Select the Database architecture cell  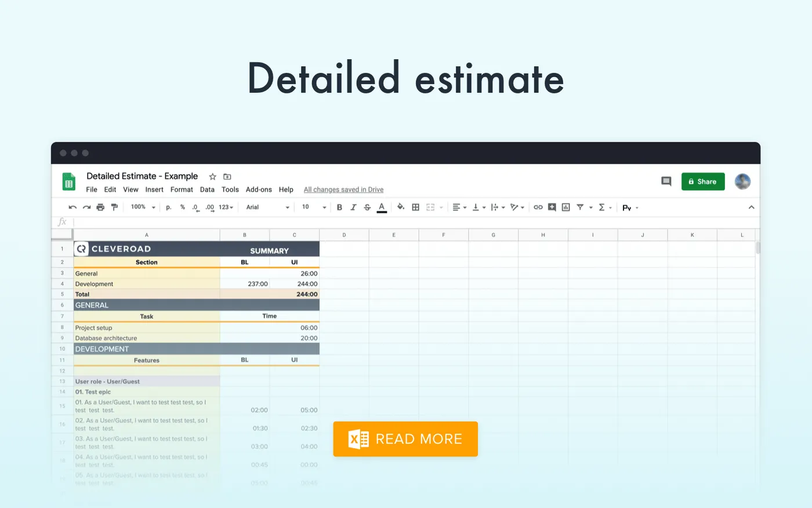147,338
